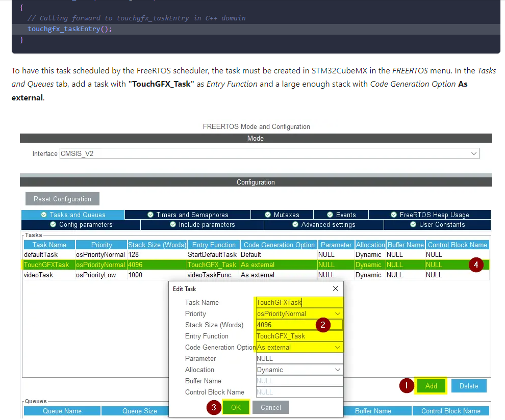Open the Interface CMSIS_V2 dropdown
Image resolution: width=505 pixels, height=420 pixels.
269,153
